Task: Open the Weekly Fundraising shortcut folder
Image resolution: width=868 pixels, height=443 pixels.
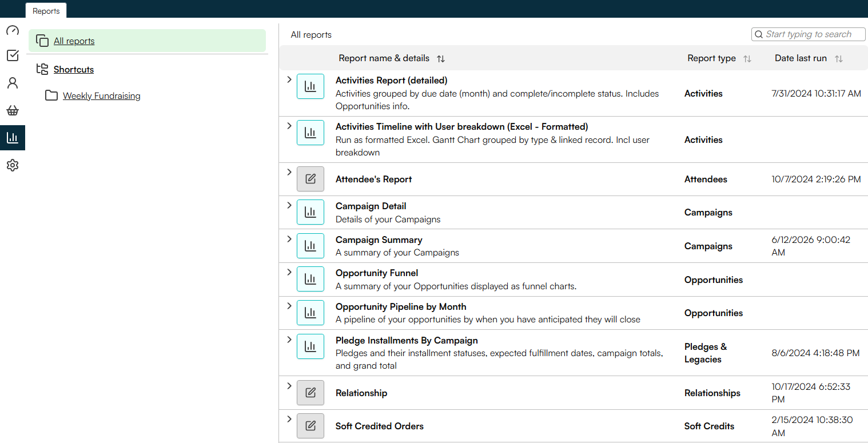Action: [x=102, y=96]
